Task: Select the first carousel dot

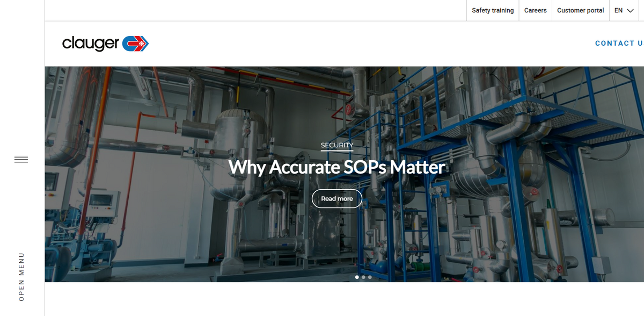Action: coord(357,277)
